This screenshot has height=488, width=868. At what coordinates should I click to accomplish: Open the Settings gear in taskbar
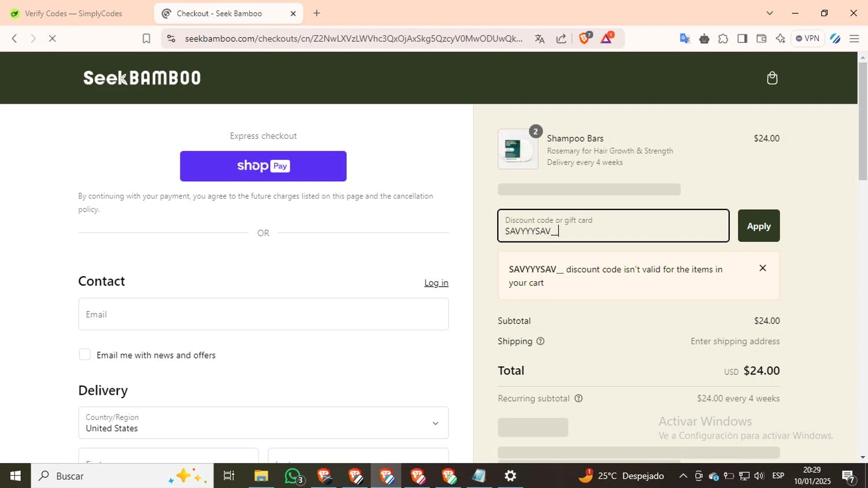[510, 476]
